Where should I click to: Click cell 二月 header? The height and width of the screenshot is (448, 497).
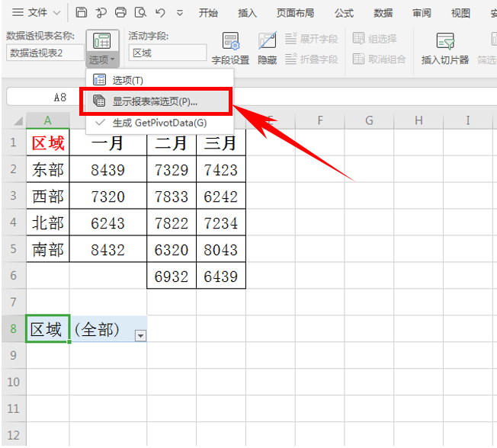point(172,142)
